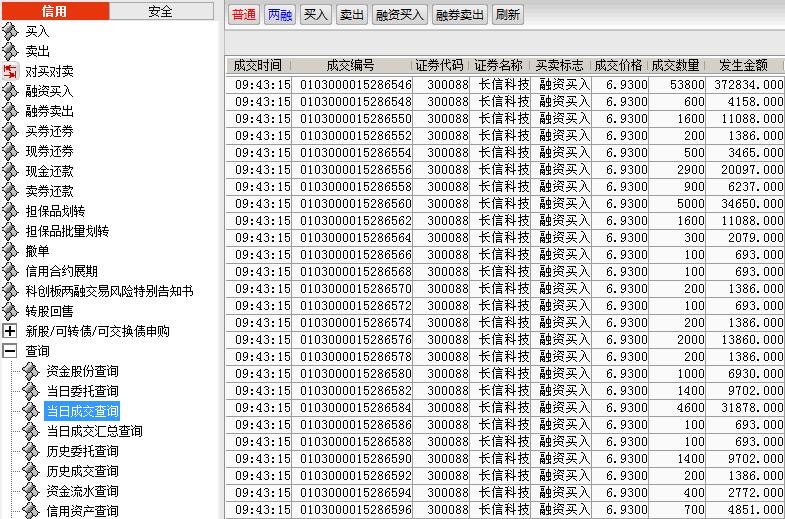Switch to the 安全 tab
Screen dimensions: 785x519
point(161,11)
